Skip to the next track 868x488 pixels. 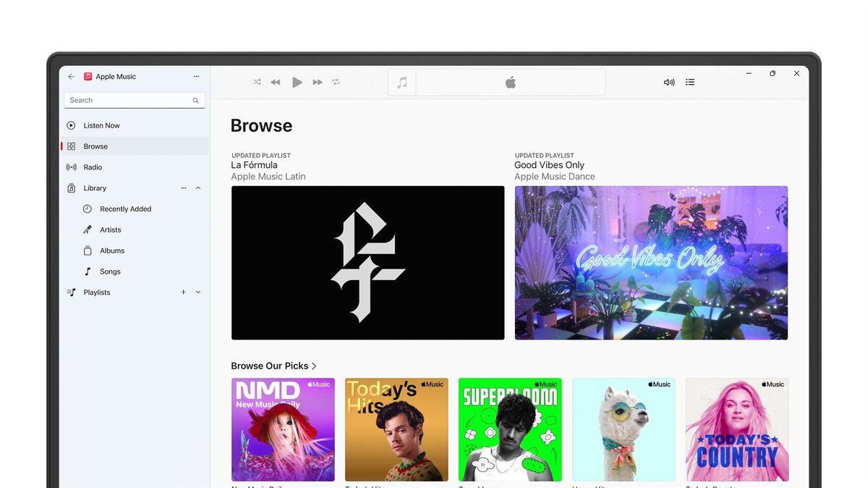click(318, 83)
